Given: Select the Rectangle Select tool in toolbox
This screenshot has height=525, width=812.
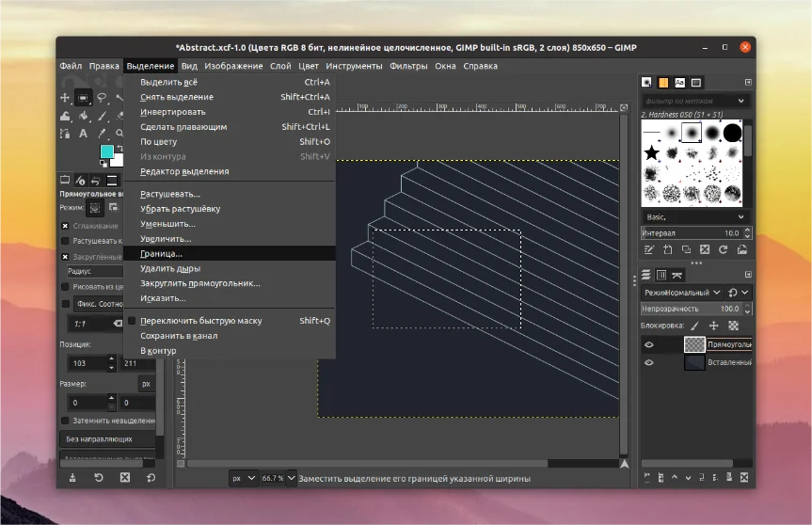Looking at the screenshot, I should coord(83,97).
